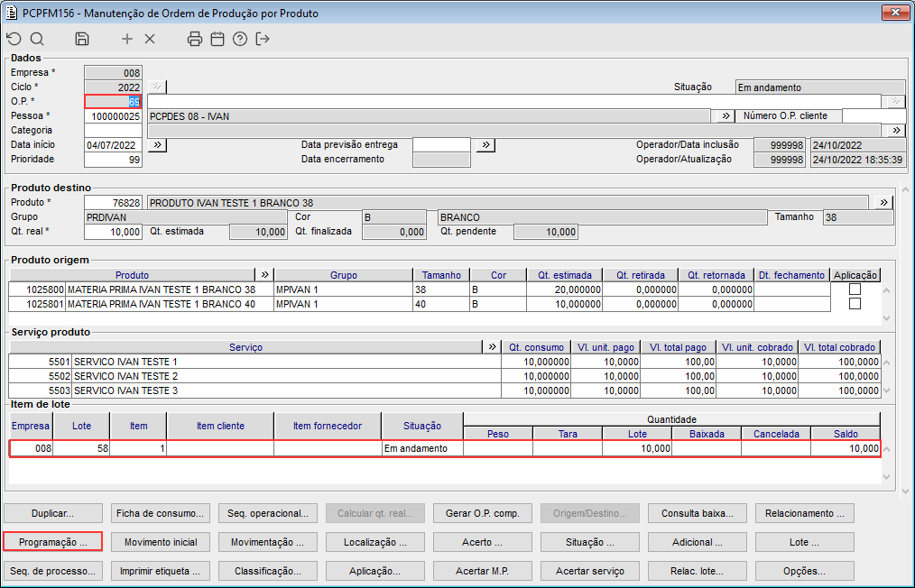Click the undo/refresh arrow toolbar icon
915x588 pixels.
coord(14,39)
